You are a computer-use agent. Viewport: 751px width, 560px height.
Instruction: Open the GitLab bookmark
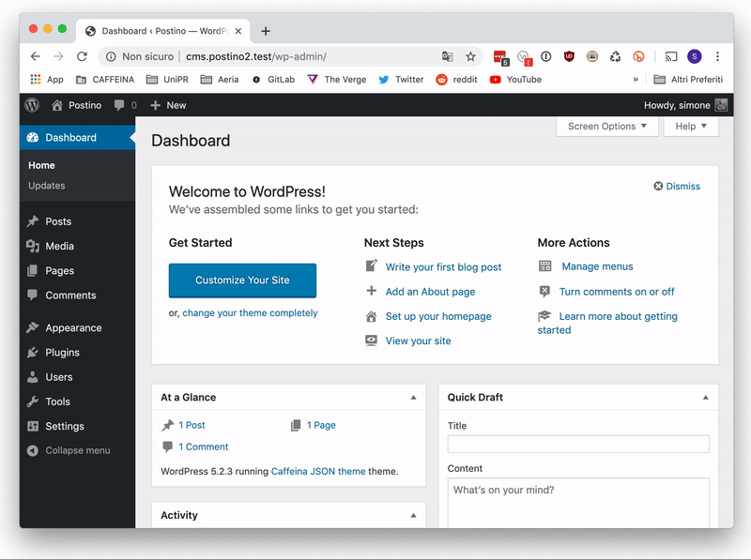coord(273,80)
